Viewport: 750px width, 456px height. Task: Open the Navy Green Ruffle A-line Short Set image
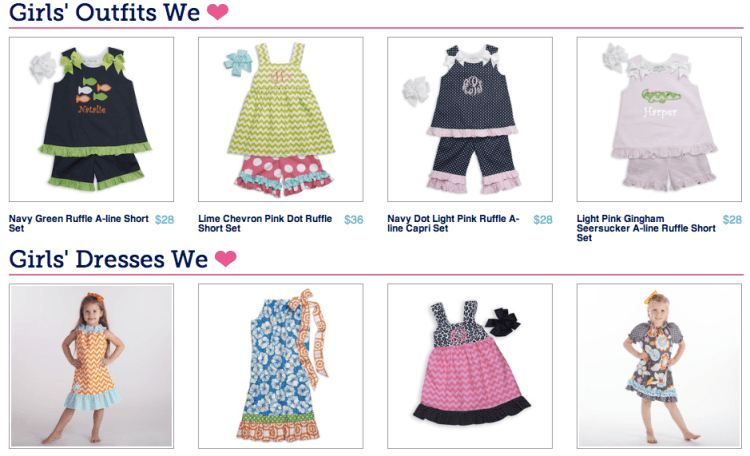click(91, 119)
